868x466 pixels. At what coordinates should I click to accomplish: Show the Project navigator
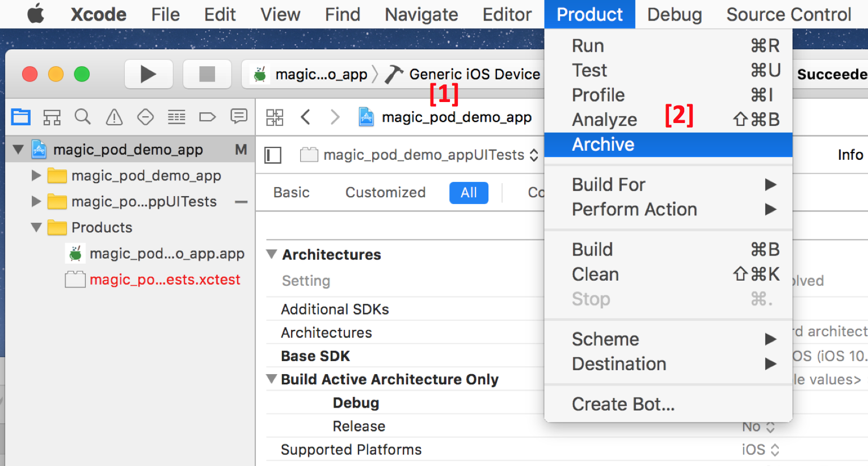coord(21,117)
